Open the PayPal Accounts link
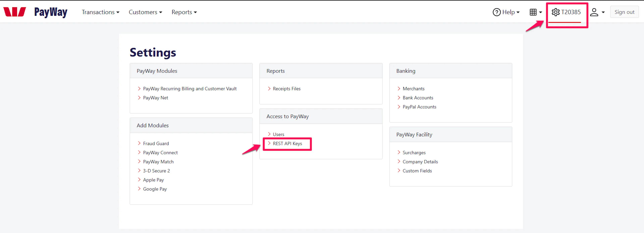The width and height of the screenshot is (644, 233). pyautogui.click(x=419, y=107)
